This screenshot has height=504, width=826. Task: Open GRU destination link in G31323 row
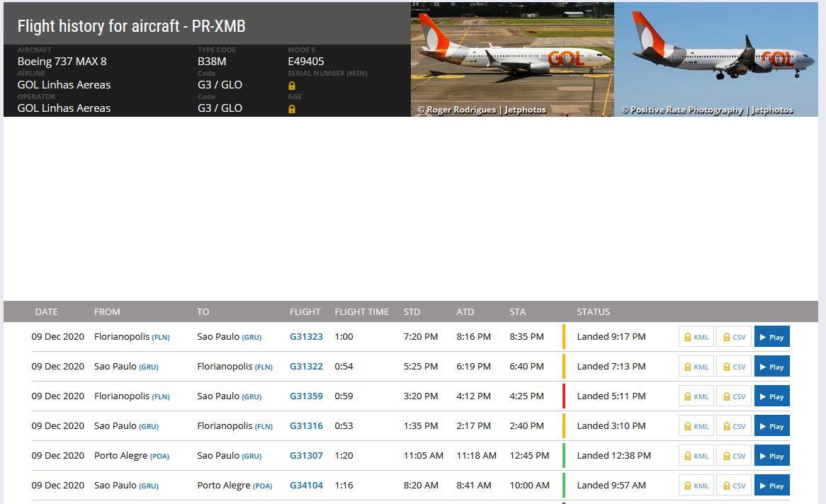coord(251,337)
